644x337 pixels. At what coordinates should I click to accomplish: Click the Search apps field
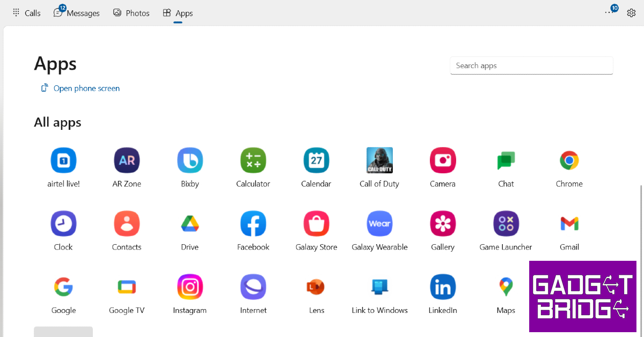(x=531, y=65)
